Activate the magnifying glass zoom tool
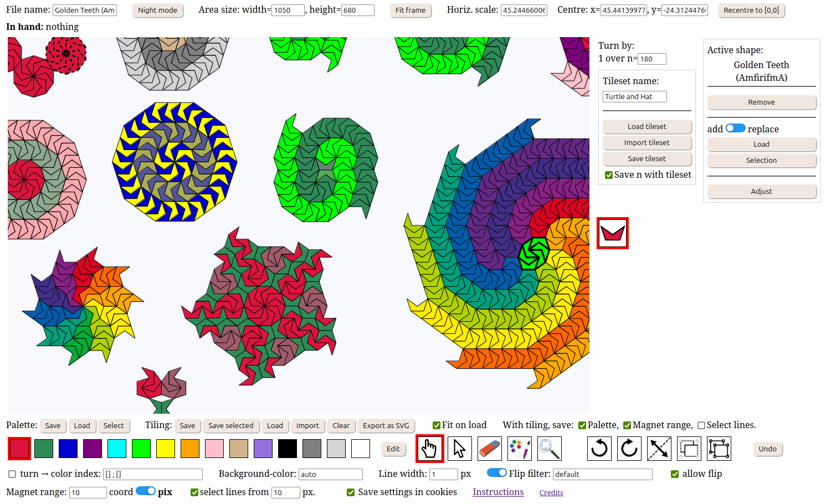Image resolution: width=826 pixels, height=504 pixels. (x=549, y=449)
